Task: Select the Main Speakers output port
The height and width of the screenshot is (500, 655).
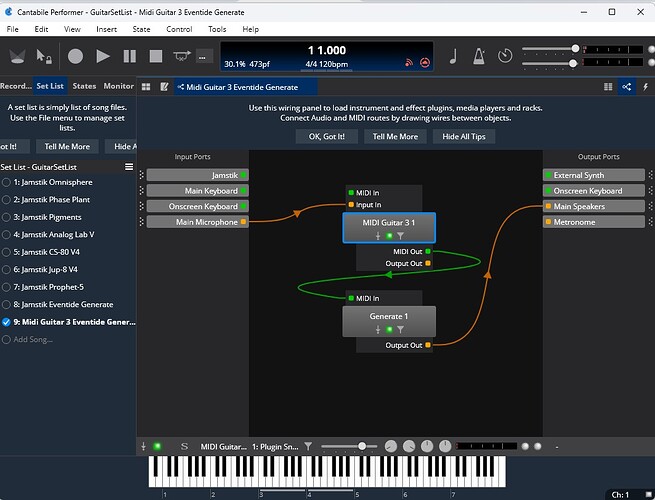Action: point(594,206)
